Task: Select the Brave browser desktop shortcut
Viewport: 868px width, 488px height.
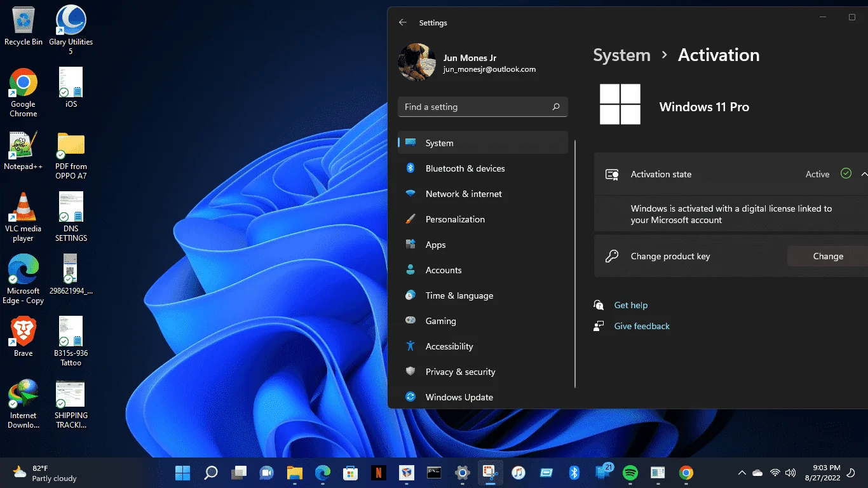Action: 24,337
